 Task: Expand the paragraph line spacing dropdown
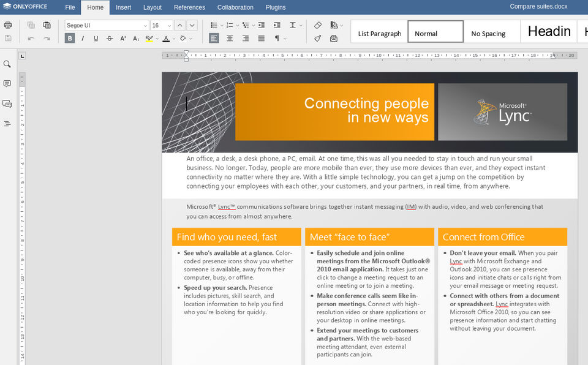(x=295, y=25)
